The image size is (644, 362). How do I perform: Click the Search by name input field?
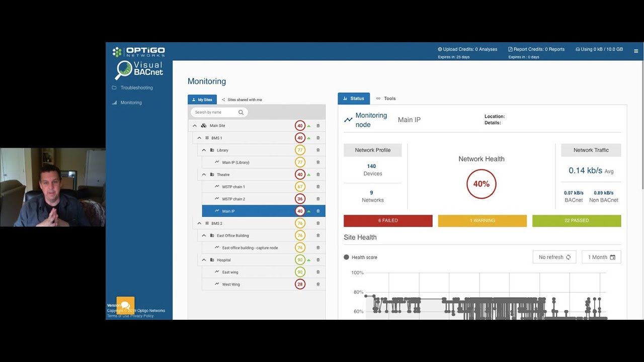[214, 113]
